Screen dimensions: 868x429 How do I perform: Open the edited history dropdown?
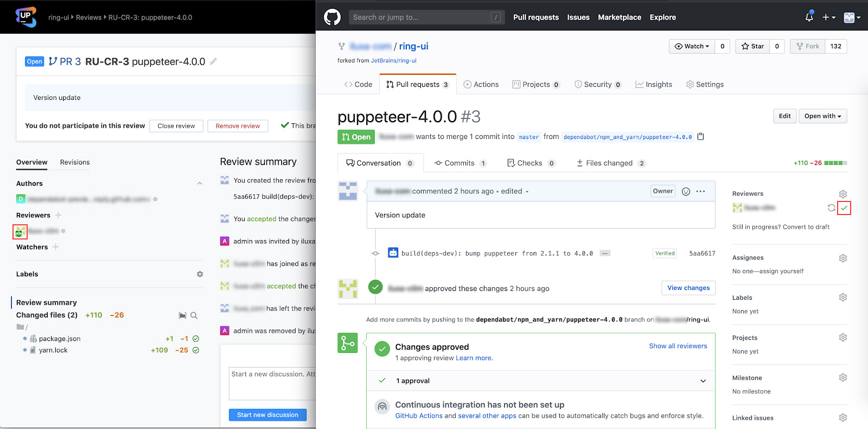515,191
